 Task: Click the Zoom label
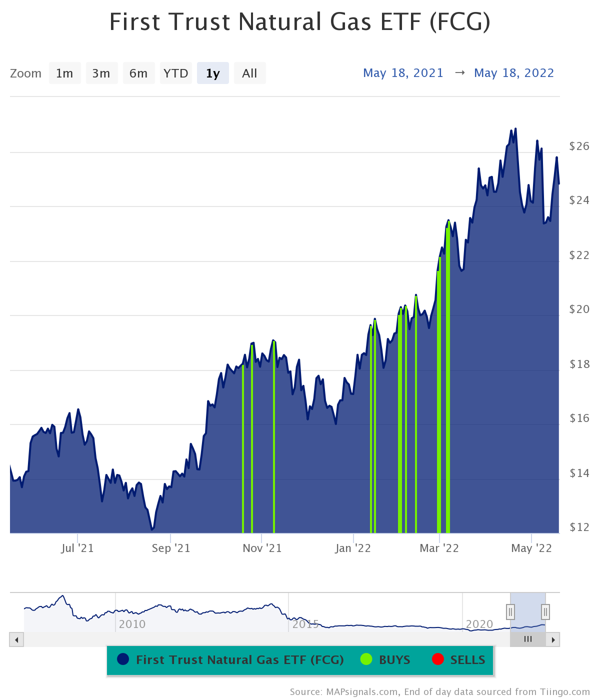(25, 73)
